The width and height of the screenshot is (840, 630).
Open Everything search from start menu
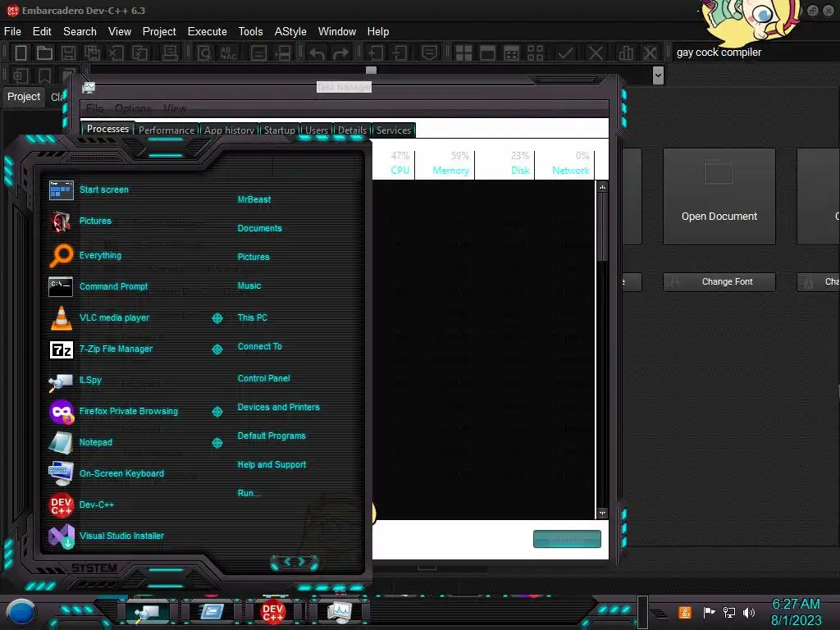tap(100, 256)
